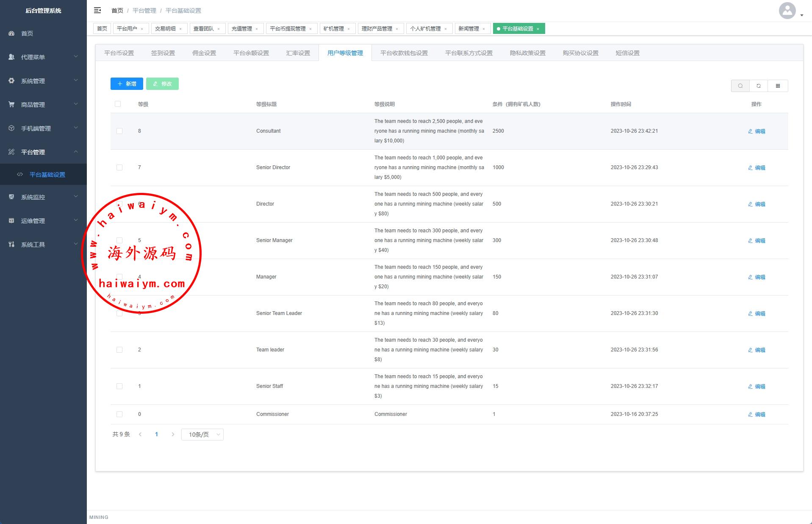812x524 pixels.
Task: Go to next page arrow in pagination
Action: tap(173, 435)
